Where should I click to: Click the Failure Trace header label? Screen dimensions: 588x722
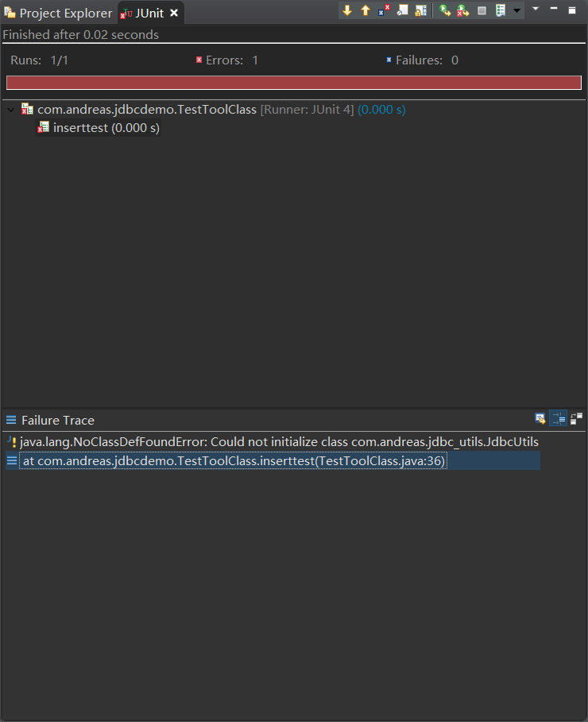pos(58,421)
